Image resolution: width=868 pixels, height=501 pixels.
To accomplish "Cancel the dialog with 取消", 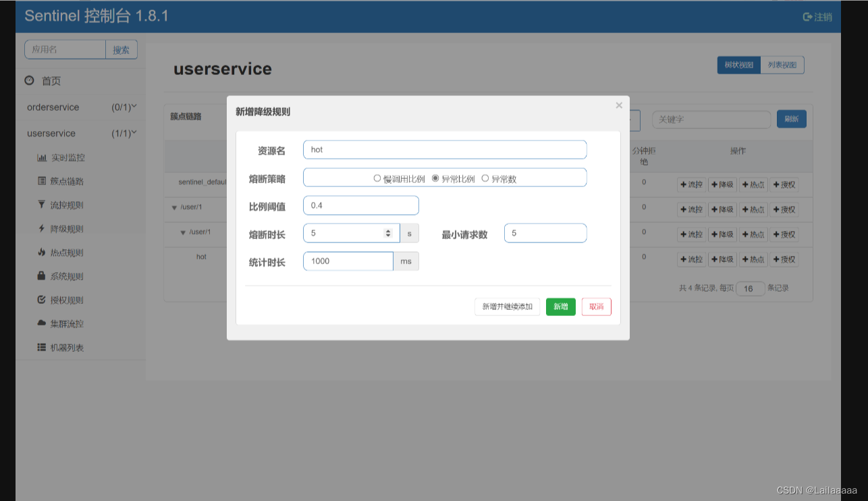I will click(597, 307).
